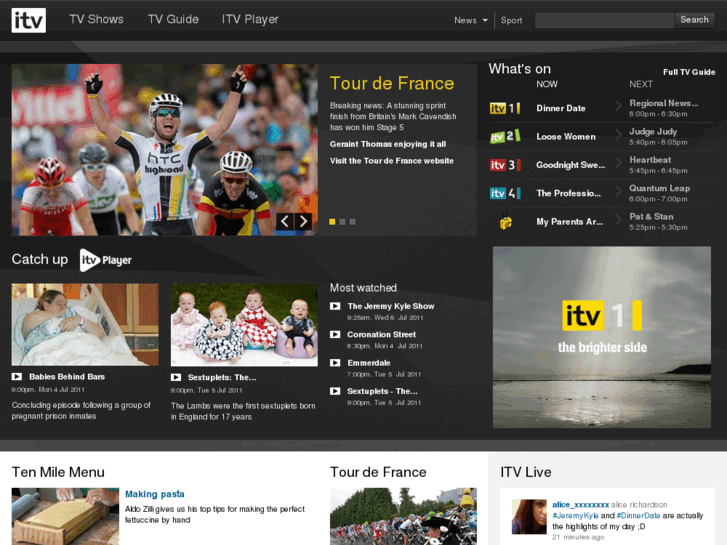Open Heartbeat next listing
Screen dimensions: 727x545
[x=650, y=160]
